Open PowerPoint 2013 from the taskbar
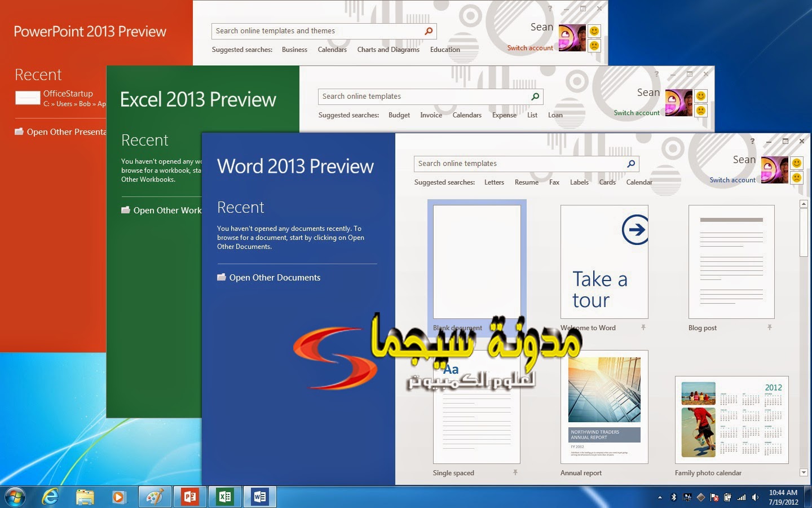 click(x=190, y=497)
